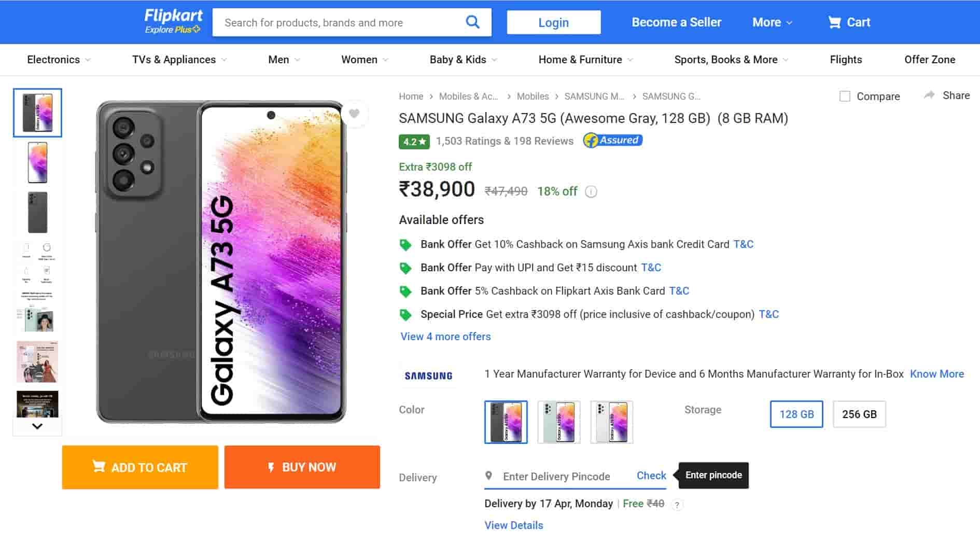
Task: Open the Flights menu item
Action: click(x=845, y=60)
